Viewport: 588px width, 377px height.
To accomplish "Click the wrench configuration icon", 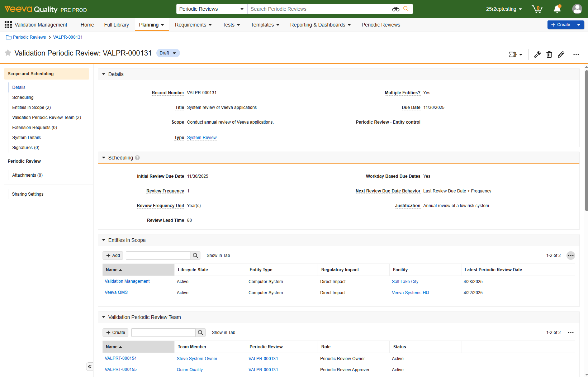I will tap(537, 54).
